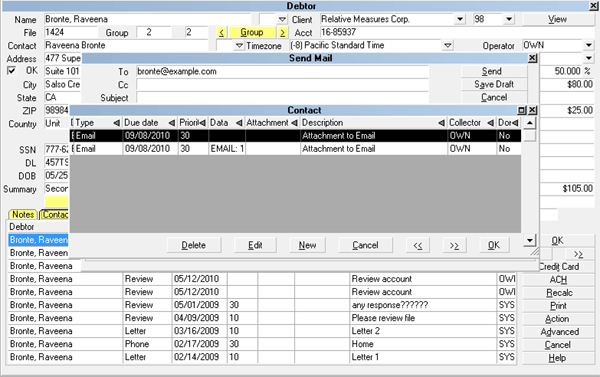The image size is (600, 377).
Task: Cancel the Send Mail dialog
Action: [x=494, y=97]
